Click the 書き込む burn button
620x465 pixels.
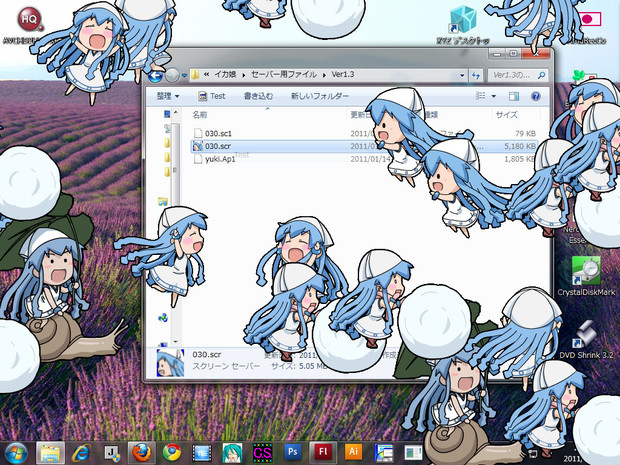pos(259,96)
